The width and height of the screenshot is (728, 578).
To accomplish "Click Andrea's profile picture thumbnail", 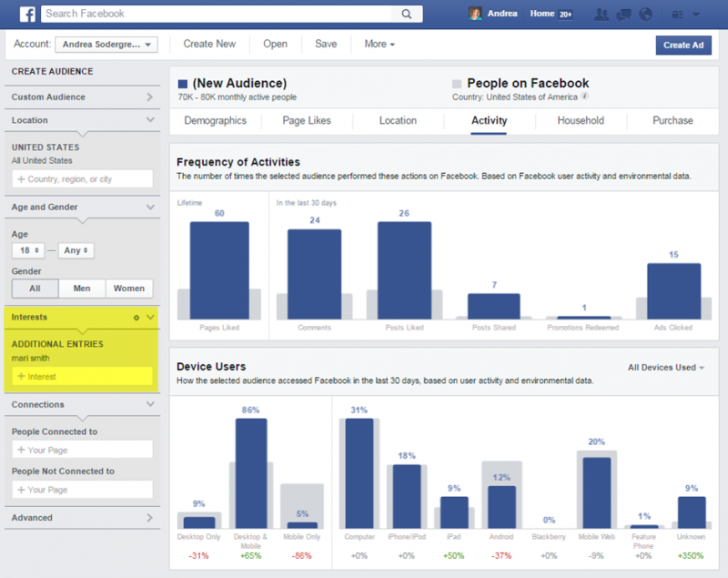I will 474,13.
